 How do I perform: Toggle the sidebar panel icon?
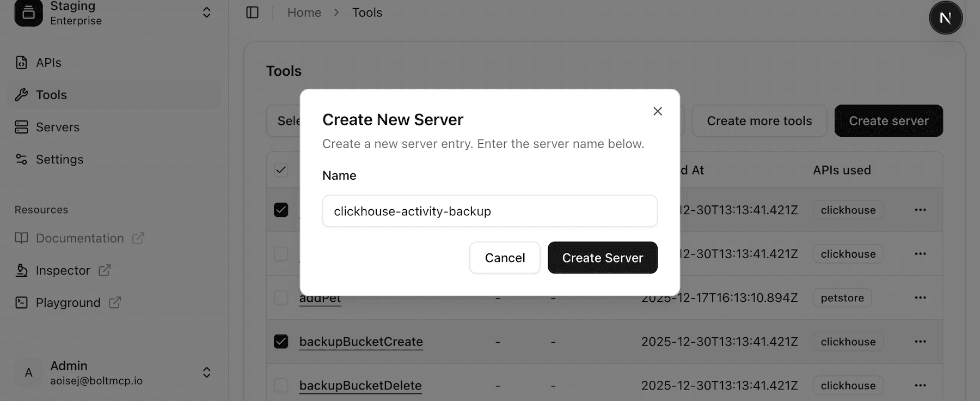click(252, 13)
